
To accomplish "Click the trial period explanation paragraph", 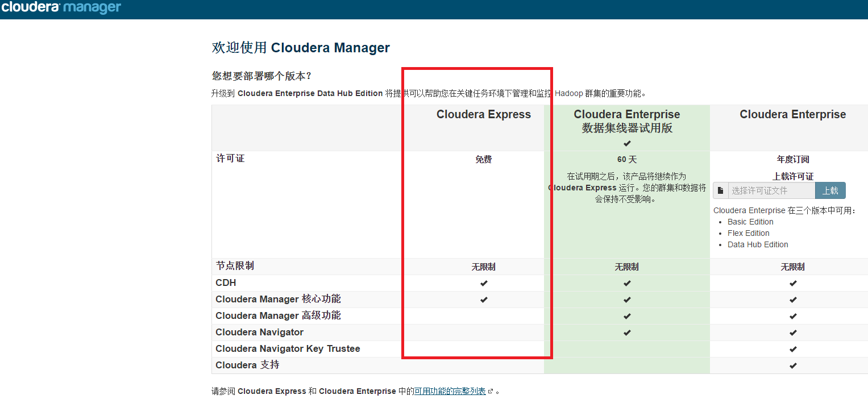I will 627,188.
